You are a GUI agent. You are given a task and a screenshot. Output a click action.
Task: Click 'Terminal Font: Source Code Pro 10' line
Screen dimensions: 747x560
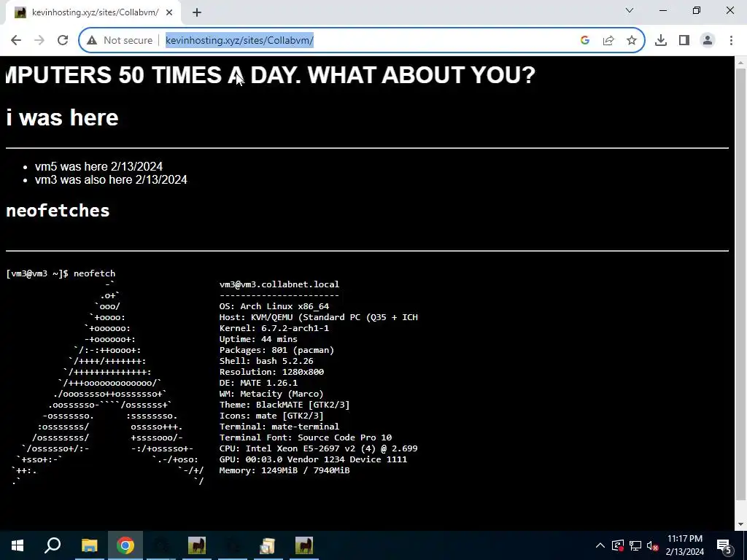[x=306, y=437]
